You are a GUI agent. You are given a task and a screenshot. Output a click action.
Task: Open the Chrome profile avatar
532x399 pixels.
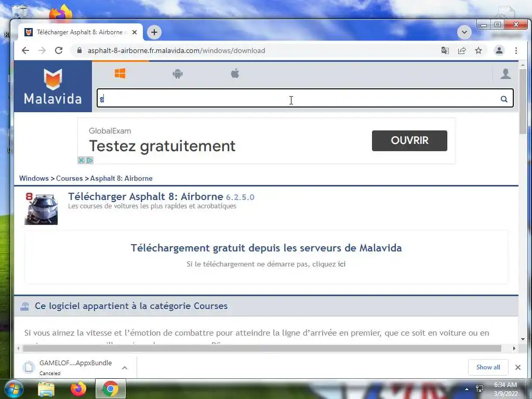499,50
